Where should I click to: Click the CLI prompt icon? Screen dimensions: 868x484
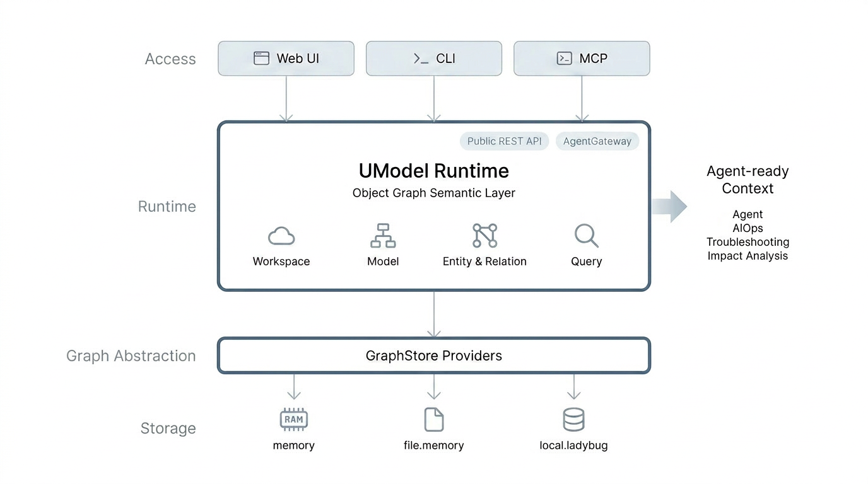point(421,59)
